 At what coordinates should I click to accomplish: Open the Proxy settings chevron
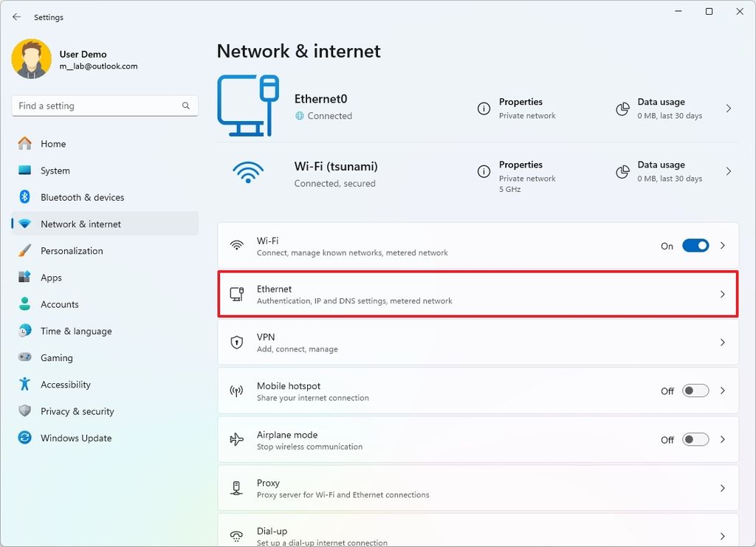722,488
